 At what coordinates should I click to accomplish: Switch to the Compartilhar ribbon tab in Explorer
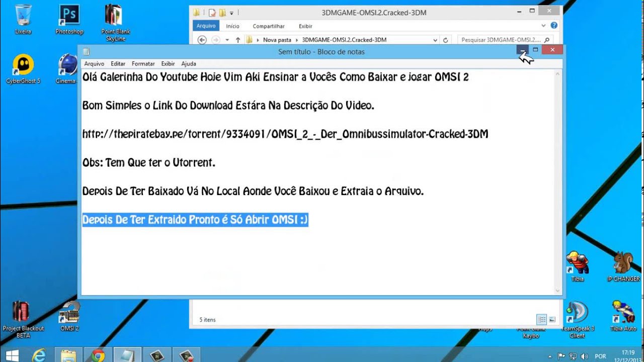coord(269,26)
